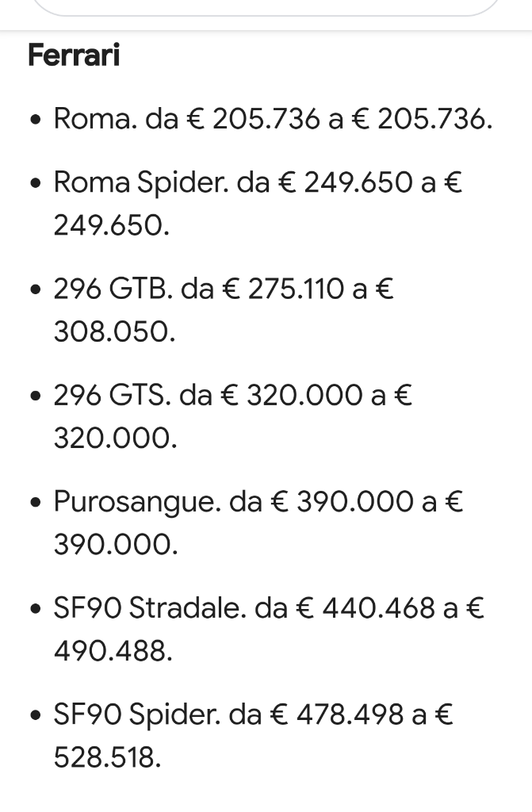
Task: Click the Ferrari heading
Action: click(x=74, y=55)
